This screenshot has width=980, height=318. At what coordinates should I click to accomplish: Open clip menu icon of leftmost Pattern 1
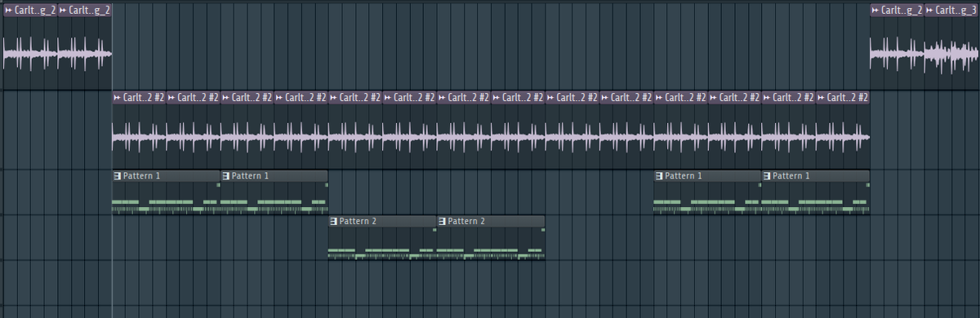(x=117, y=175)
